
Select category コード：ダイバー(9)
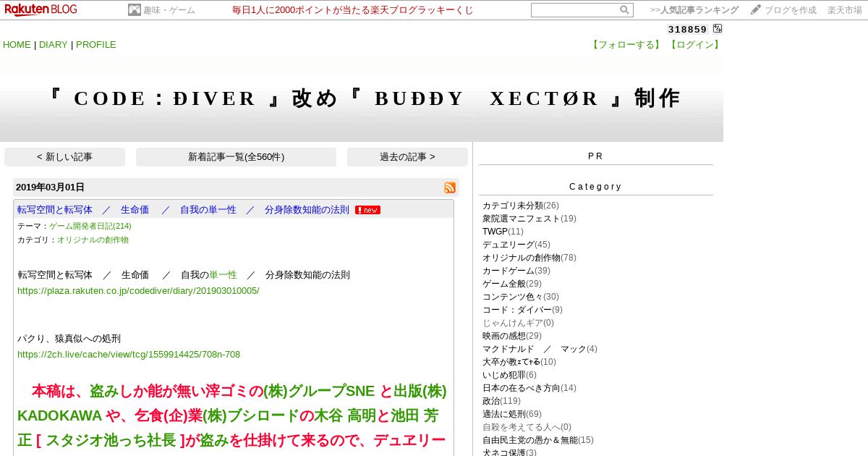(522, 310)
